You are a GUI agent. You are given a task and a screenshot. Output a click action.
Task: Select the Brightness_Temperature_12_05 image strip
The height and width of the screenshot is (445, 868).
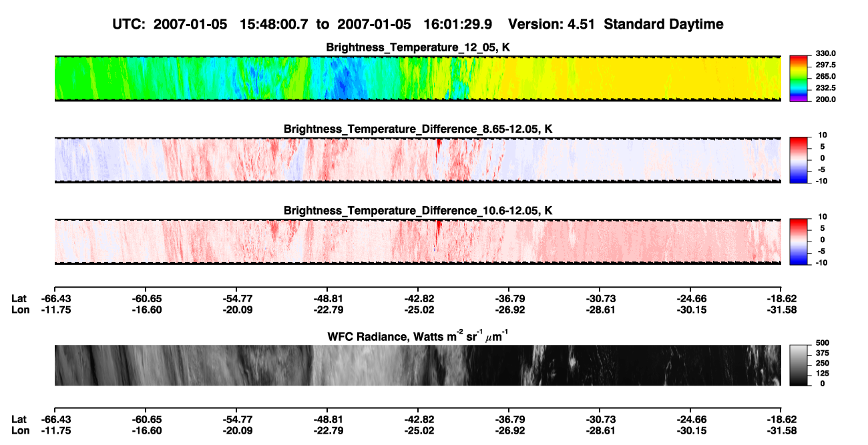pos(417,79)
